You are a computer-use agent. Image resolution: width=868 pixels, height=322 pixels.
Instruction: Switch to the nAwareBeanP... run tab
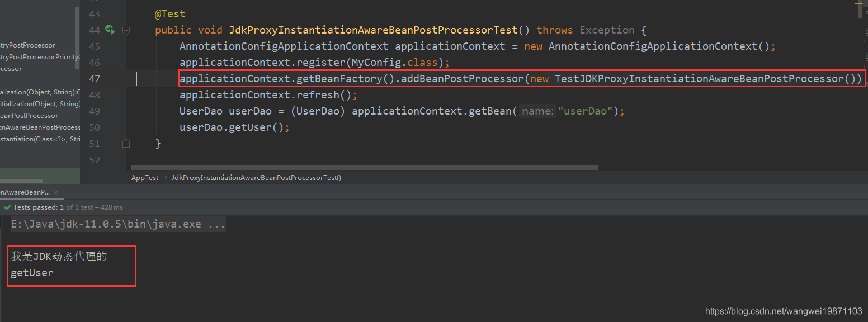(25, 192)
